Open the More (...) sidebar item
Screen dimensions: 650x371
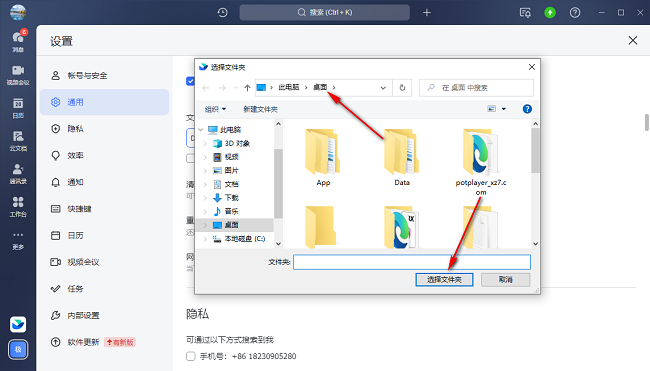[x=18, y=240]
